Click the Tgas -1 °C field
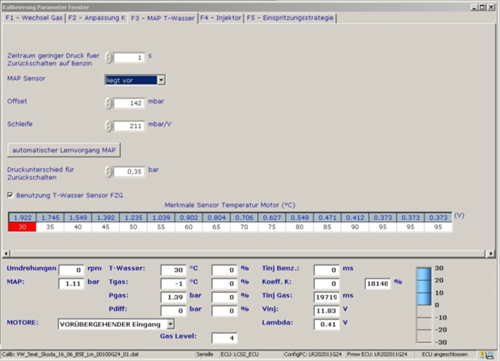 (x=173, y=284)
